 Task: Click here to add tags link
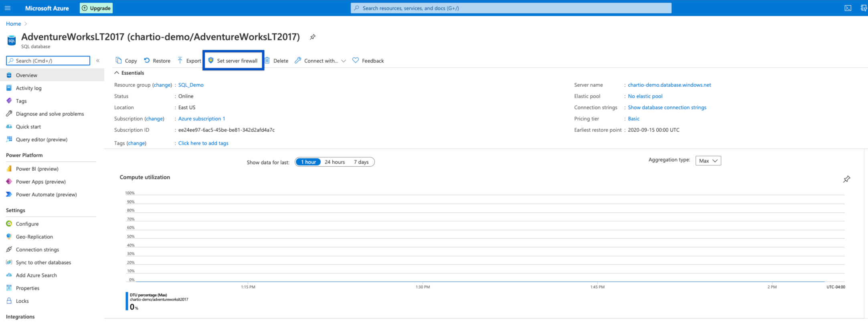tap(203, 143)
